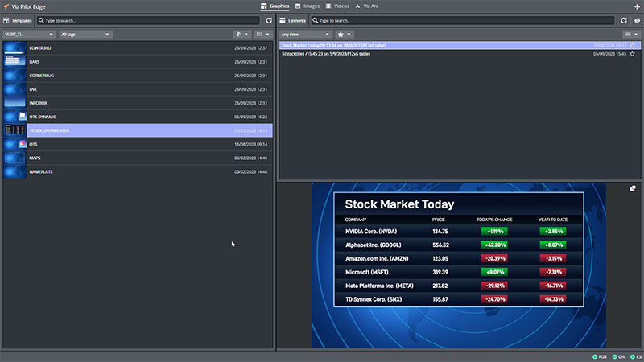The image size is (644, 362).
Task: Click the PDS status indicator
Action: [x=600, y=356]
